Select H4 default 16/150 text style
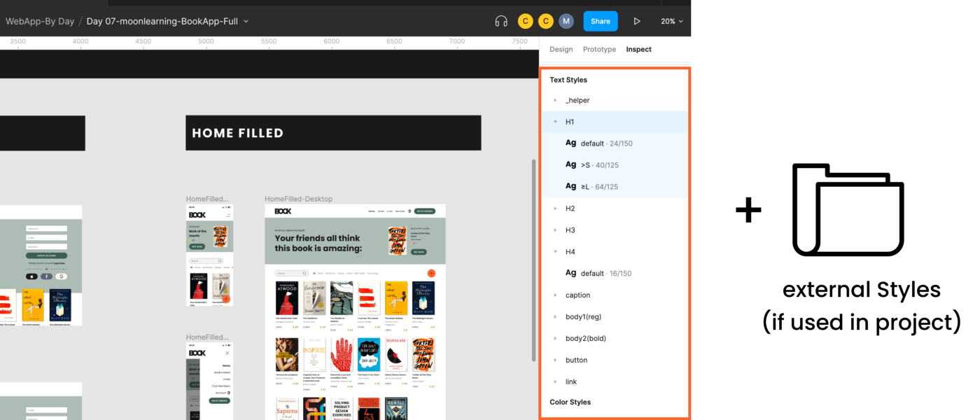 [x=615, y=273]
